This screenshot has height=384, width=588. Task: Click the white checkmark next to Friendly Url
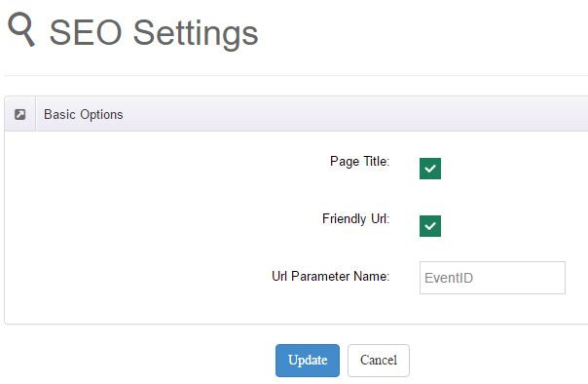(430, 226)
